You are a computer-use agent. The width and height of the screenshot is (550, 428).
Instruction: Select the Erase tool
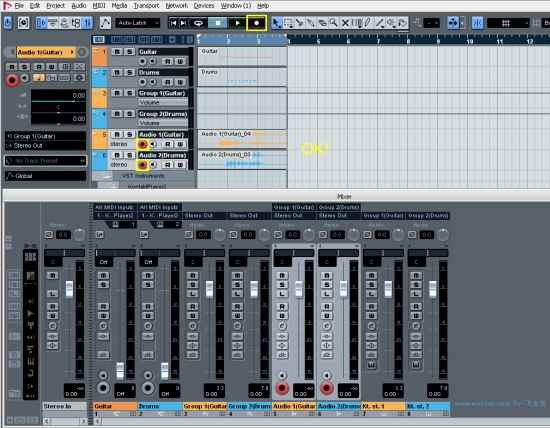click(x=322, y=23)
